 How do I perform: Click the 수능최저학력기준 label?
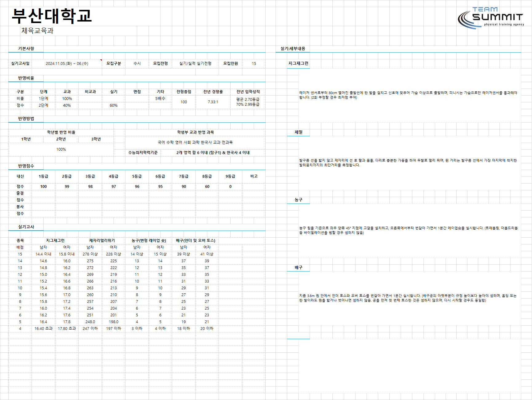(x=143, y=152)
